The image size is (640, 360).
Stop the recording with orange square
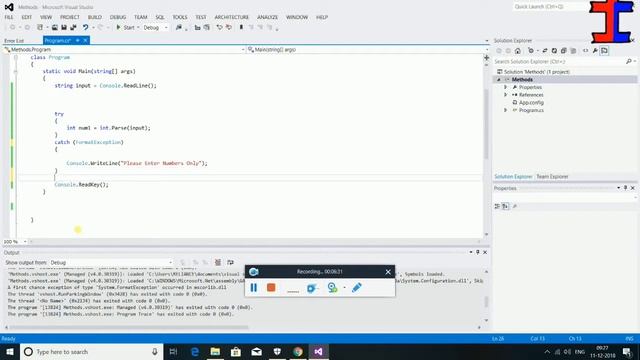[x=271, y=288]
